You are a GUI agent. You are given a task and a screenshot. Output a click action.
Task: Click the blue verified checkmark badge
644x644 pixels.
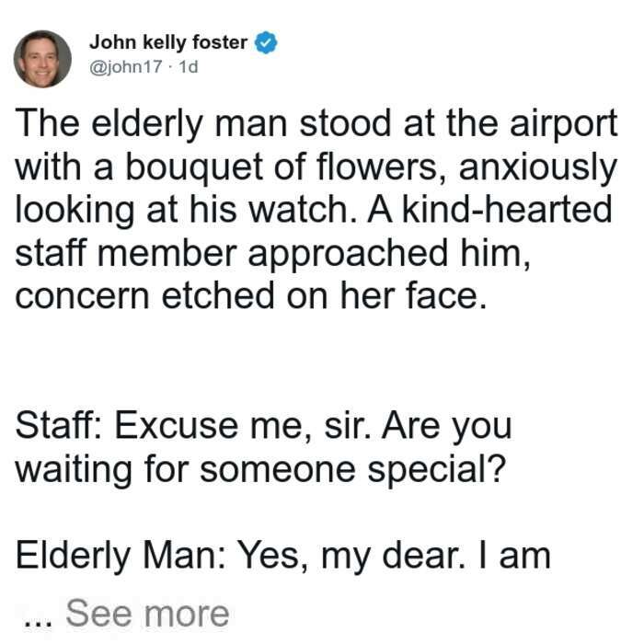point(266,42)
